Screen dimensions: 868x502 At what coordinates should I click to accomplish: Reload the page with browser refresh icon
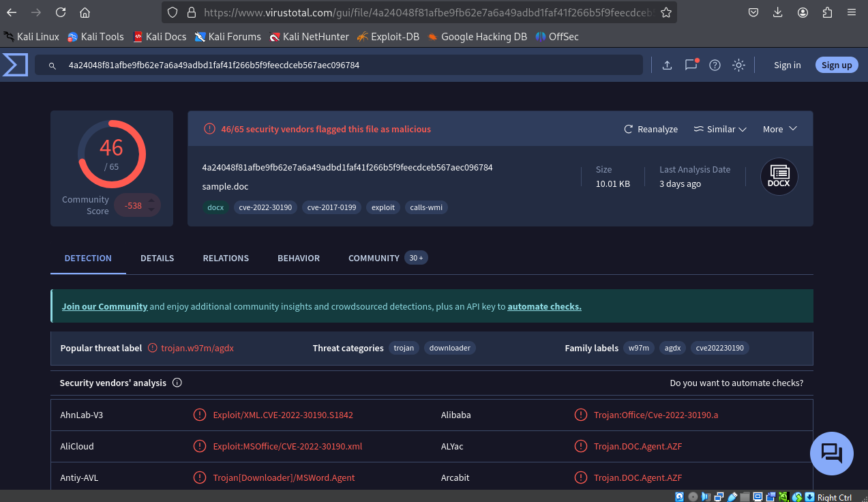pos(61,12)
